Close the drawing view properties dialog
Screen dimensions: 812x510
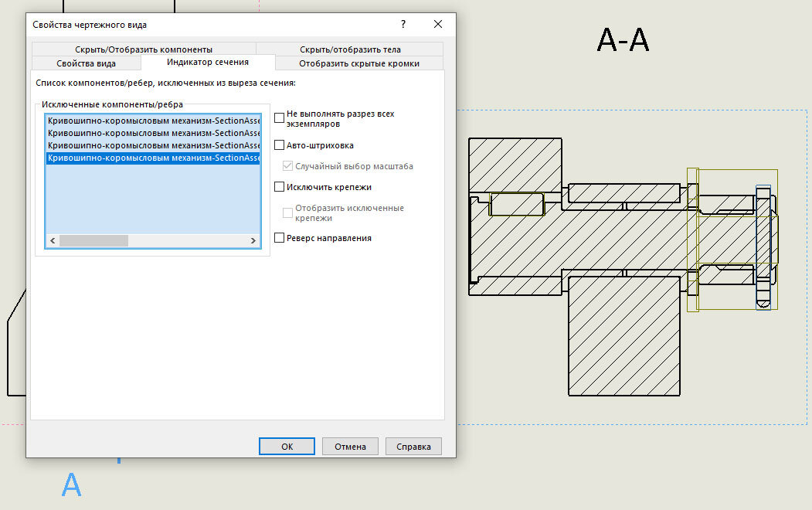point(437,24)
